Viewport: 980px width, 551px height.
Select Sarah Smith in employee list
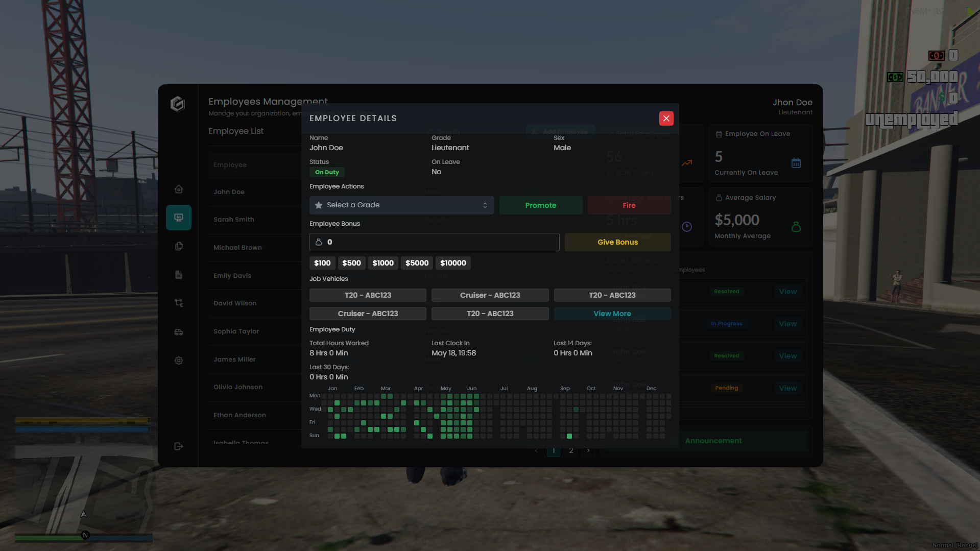(x=233, y=220)
